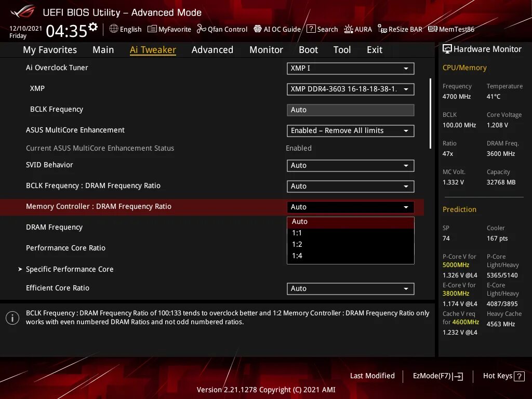The width and height of the screenshot is (532, 399).
Task: Click the 5000MHz P-Core value
Action: point(456,265)
